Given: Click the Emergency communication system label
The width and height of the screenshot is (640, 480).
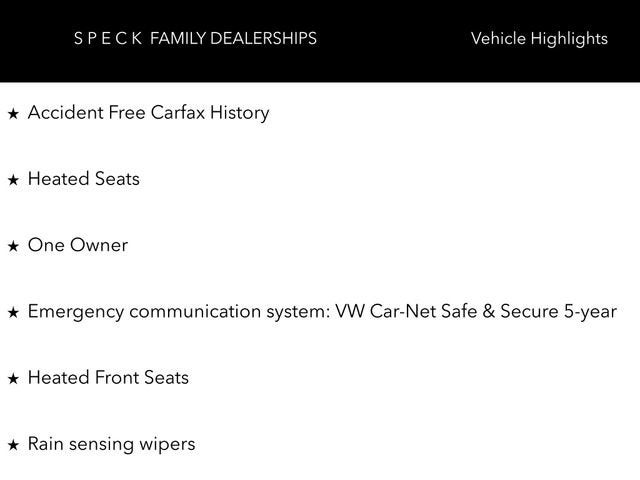Looking at the screenshot, I should [176, 311].
